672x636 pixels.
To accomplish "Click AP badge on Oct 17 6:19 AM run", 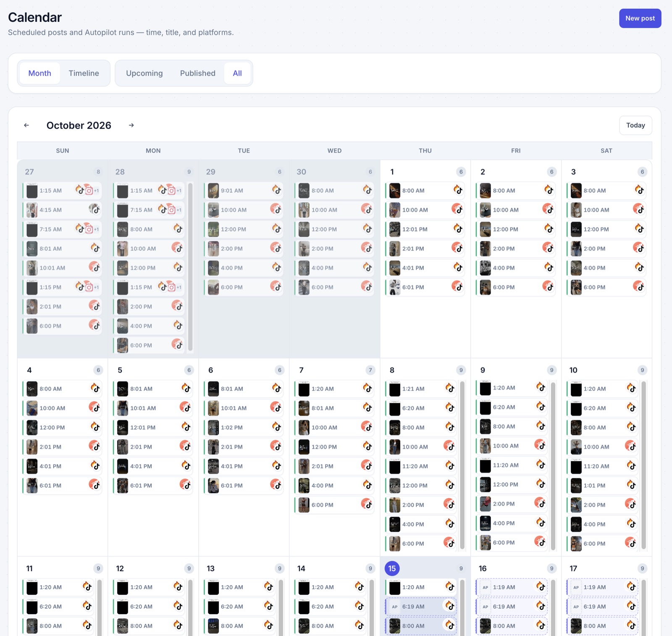I will [x=576, y=607].
